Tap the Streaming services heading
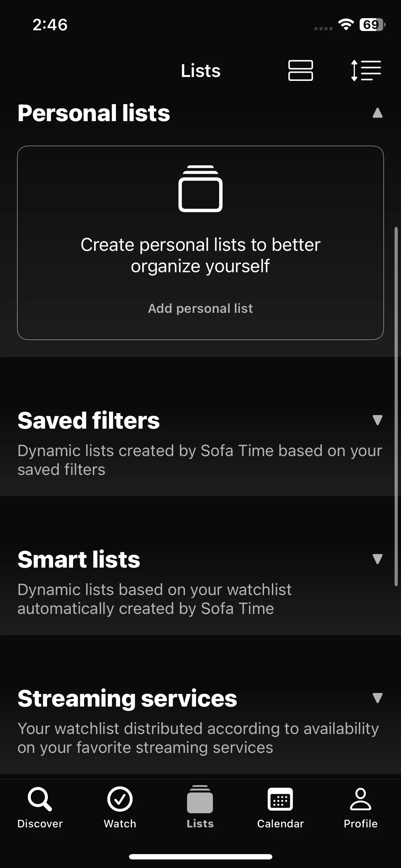Image resolution: width=401 pixels, height=868 pixels. click(x=127, y=698)
